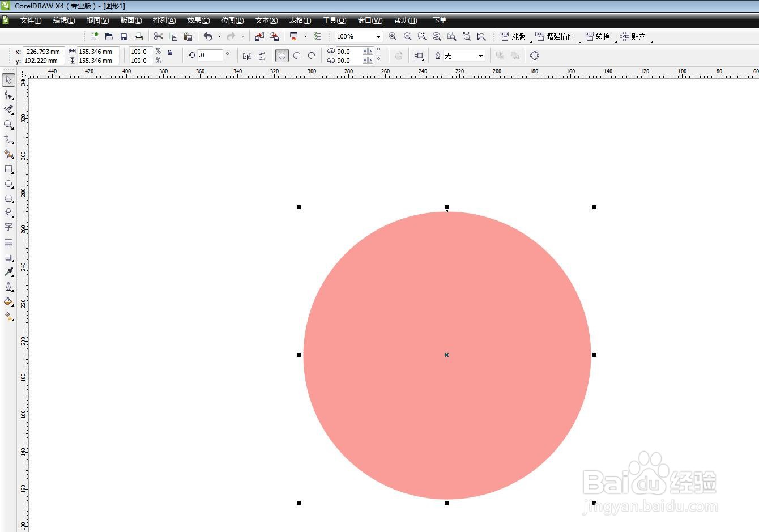The width and height of the screenshot is (759, 532).
Task: Open the 文本(X) menu
Action: (x=266, y=20)
